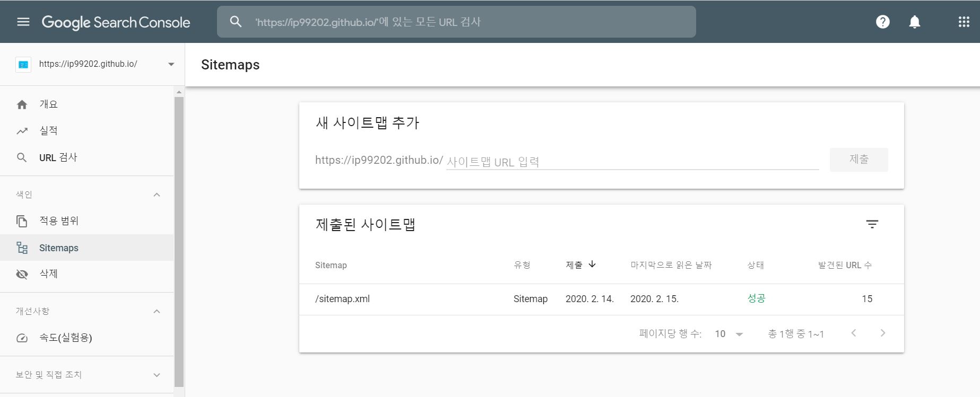Sort by the 상태 column header
The height and width of the screenshot is (397, 980).
[756, 265]
